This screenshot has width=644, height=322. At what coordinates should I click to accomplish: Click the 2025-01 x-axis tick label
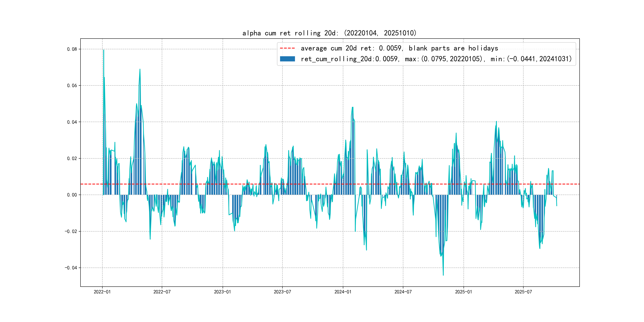pos(464,292)
